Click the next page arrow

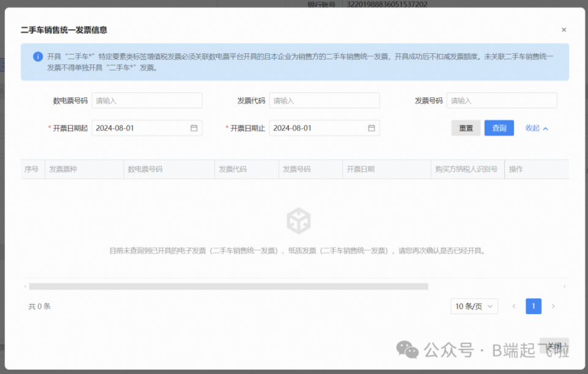[x=553, y=306]
